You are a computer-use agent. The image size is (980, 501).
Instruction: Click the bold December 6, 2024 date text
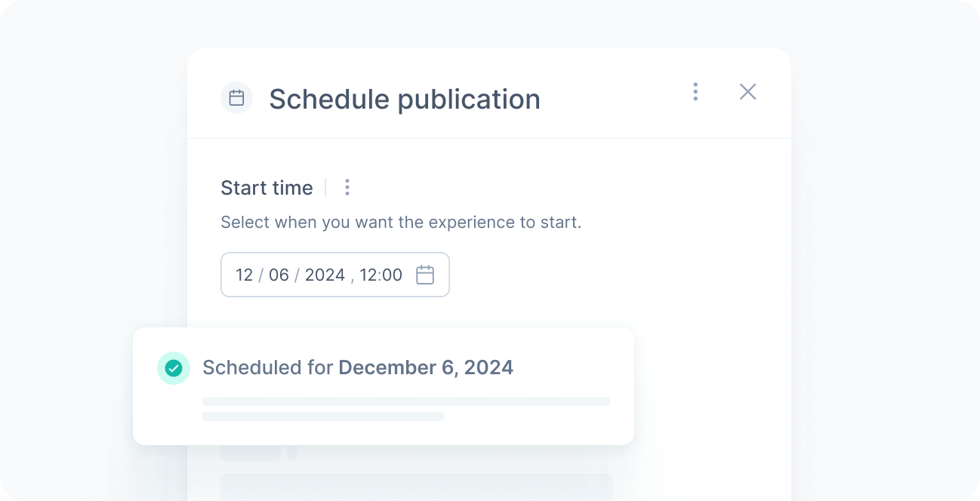tap(426, 367)
